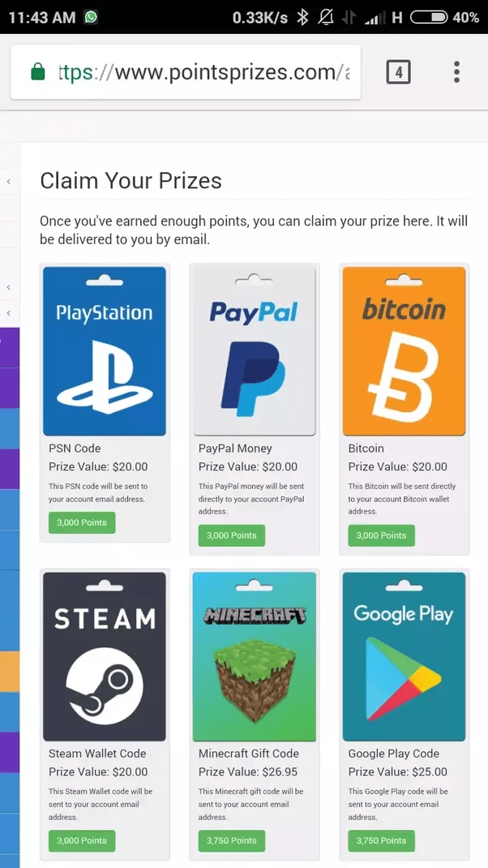The image size is (488, 868).
Task: Tap the second sidebar collapse arrow
Action: coord(7,286)
